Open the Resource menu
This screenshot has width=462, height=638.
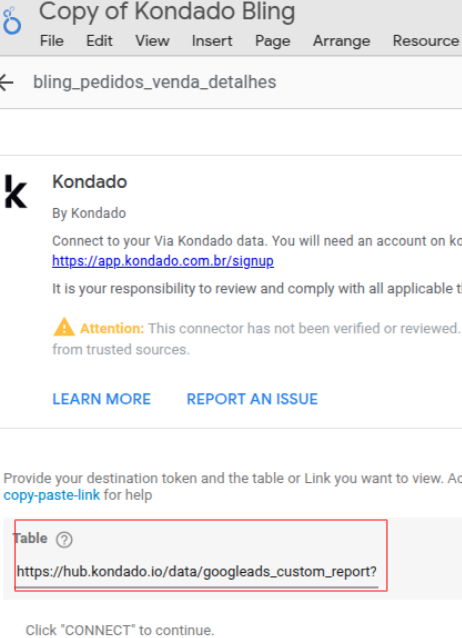pyautogui.click(x=426, y=41)
